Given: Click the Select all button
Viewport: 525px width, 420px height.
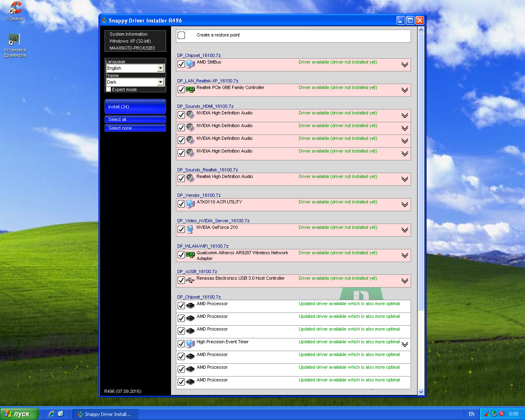Looking at the screenshot, I should (135, 119).
